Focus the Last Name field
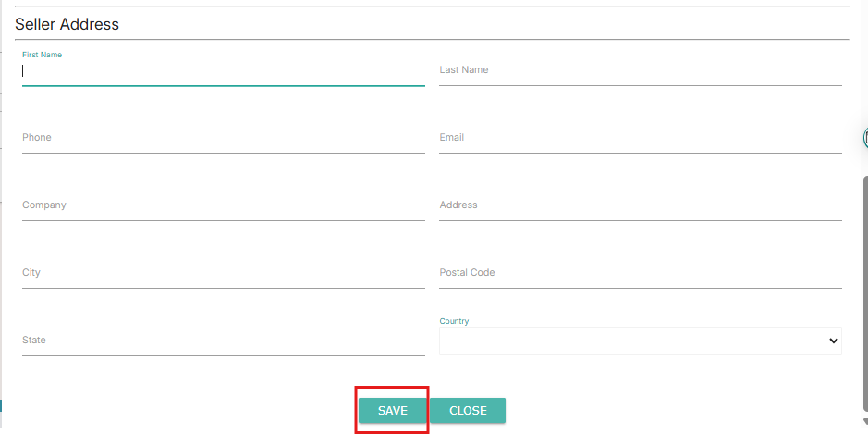The height and width of the screenshot is (434, 868). coord(640,70)
